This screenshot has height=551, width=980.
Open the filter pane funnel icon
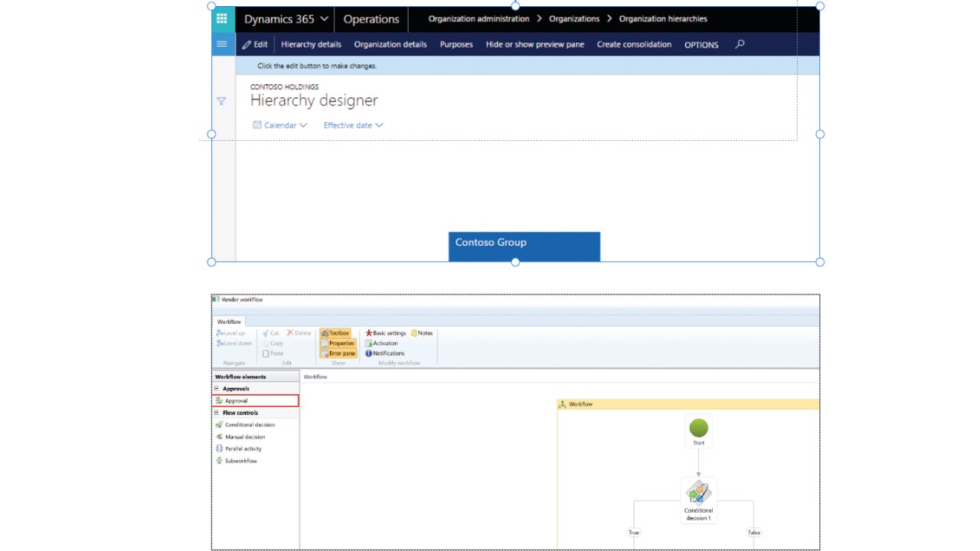pos(221,101)
